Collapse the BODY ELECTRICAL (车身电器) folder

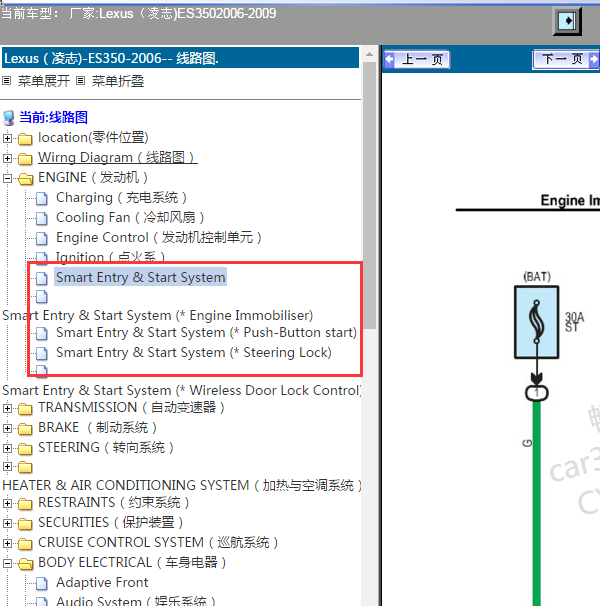(x=7, y=563)
